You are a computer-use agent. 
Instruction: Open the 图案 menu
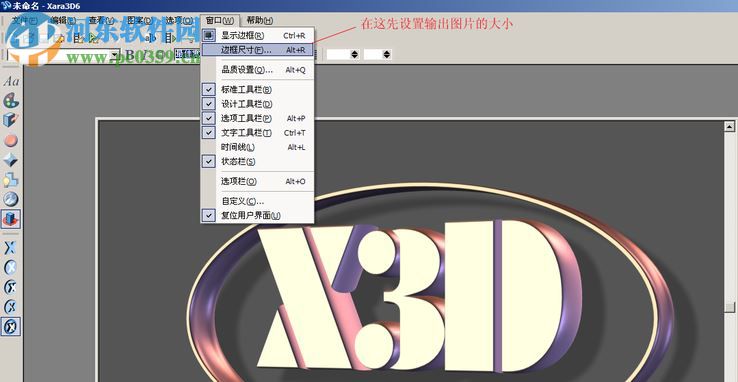pos(139,20)
